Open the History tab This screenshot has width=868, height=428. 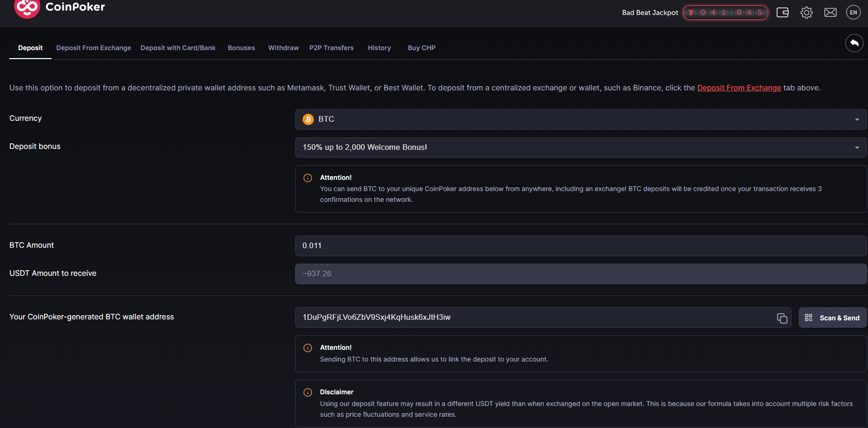coord(379,48)
